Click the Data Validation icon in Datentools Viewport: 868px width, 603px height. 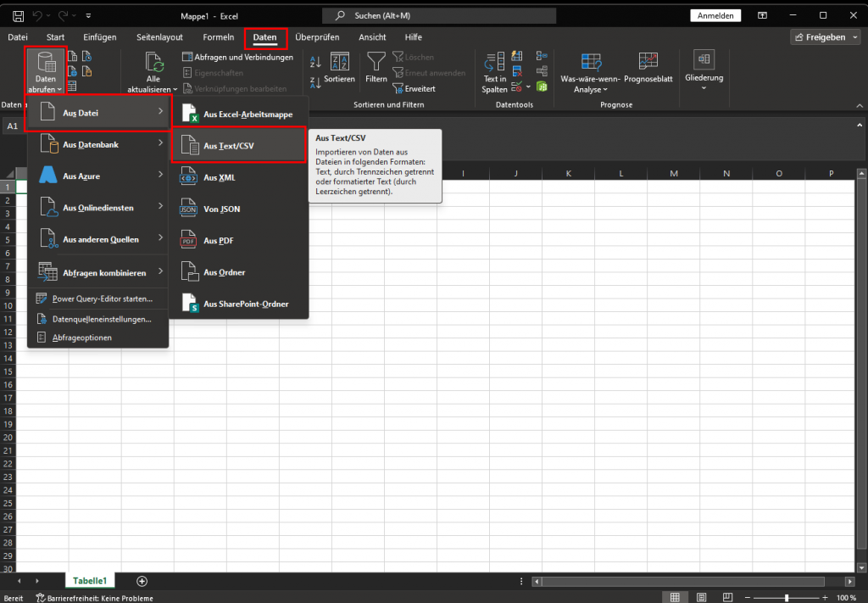point(516,87)
